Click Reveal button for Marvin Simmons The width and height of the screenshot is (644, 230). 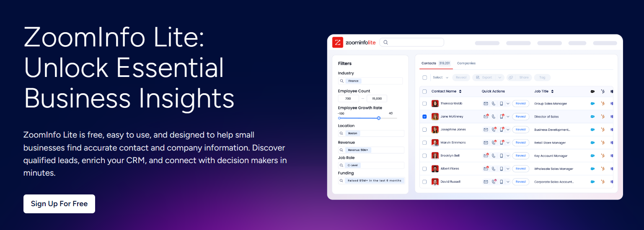click(x=520, y=143)
